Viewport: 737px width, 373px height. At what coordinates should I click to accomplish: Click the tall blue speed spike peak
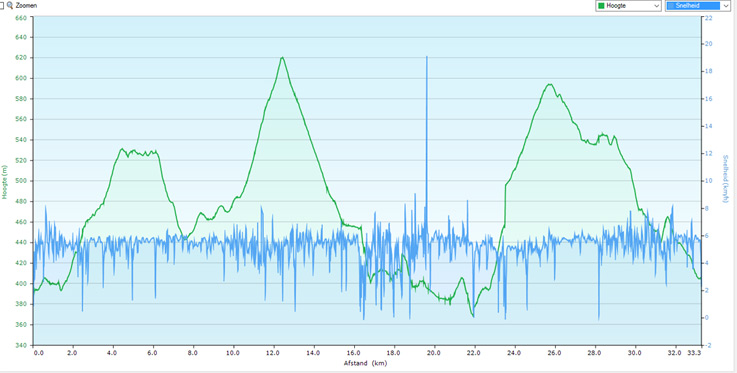point(427,57)
